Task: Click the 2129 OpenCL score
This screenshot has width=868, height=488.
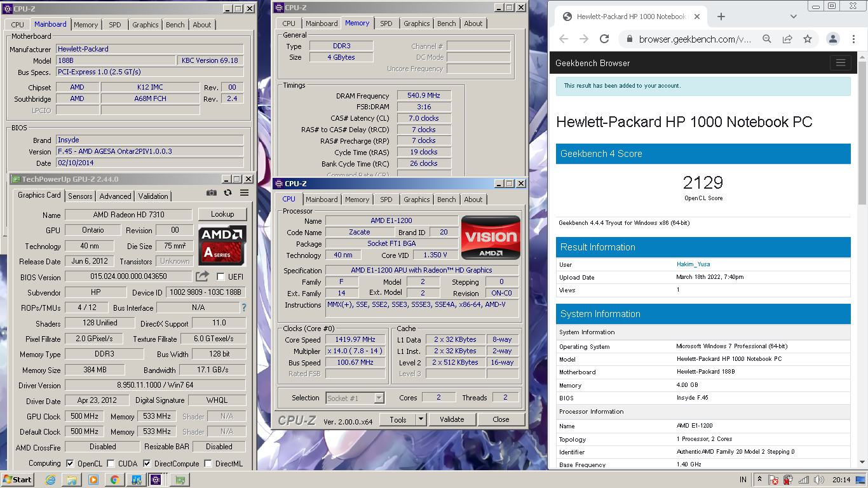Action: 703,183
